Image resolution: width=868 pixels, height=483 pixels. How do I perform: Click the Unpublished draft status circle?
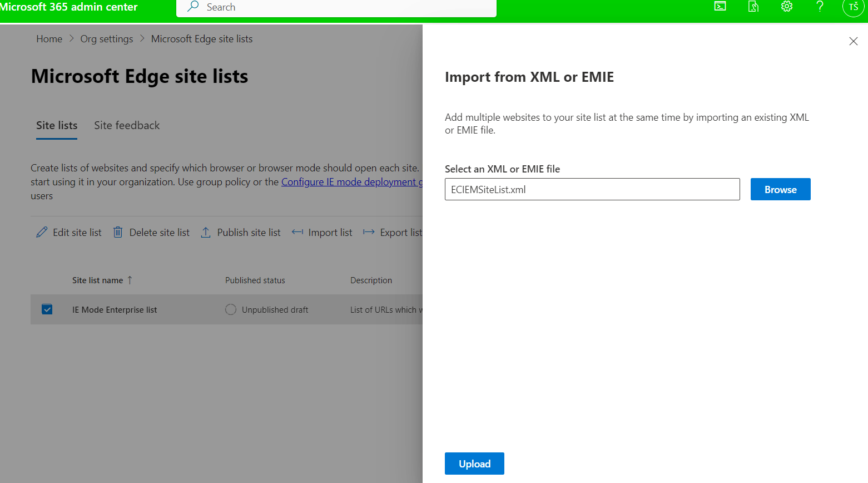tap(231, 309)
